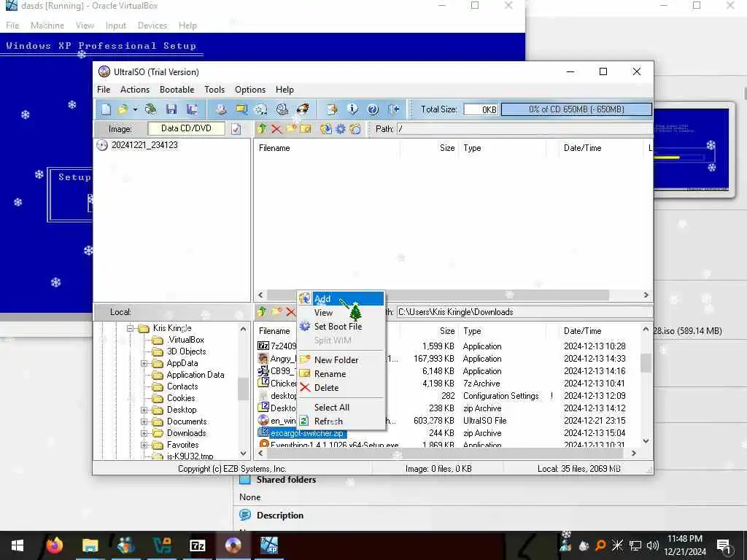
Task: Collapse the Kris Kringle tree node
Action: [x=130, y=328]
